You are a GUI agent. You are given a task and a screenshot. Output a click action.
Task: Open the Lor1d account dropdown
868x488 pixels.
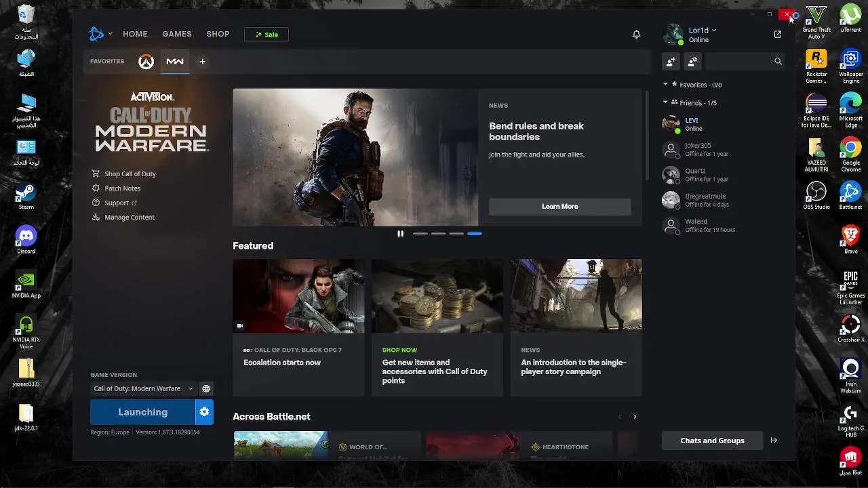click(x=703, y=30)
